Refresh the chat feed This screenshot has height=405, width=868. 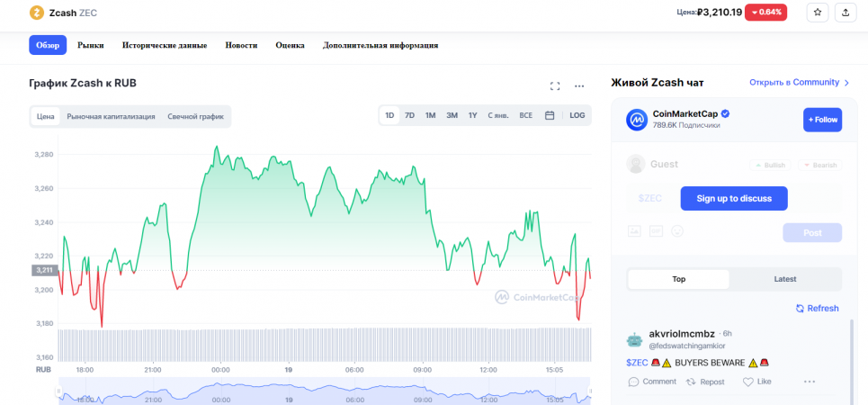click(x=817, y=308)
